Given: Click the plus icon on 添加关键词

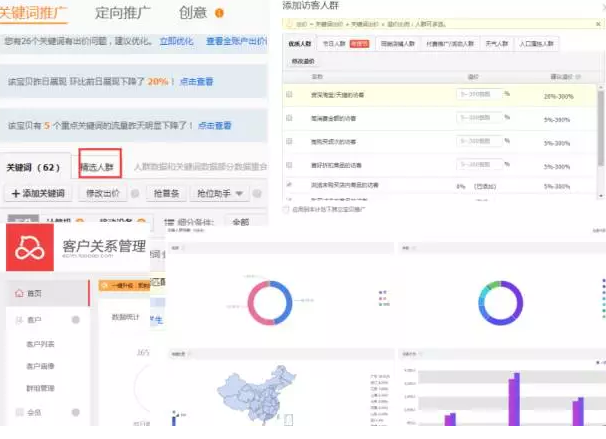Looking at the screenshot, I should 15,192.
